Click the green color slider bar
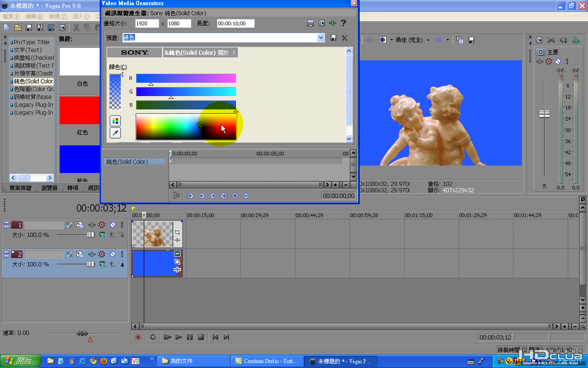 pyautogui.click(x=186, y=92)
